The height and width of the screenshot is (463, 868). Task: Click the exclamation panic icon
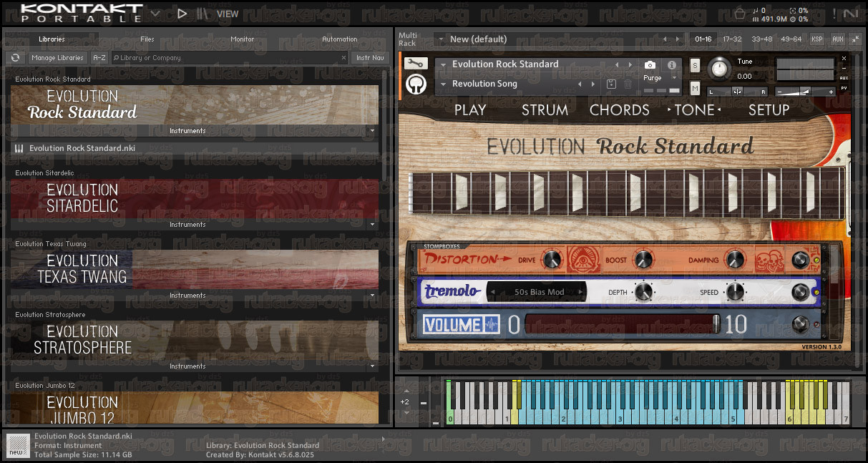[x=834, y=13]
